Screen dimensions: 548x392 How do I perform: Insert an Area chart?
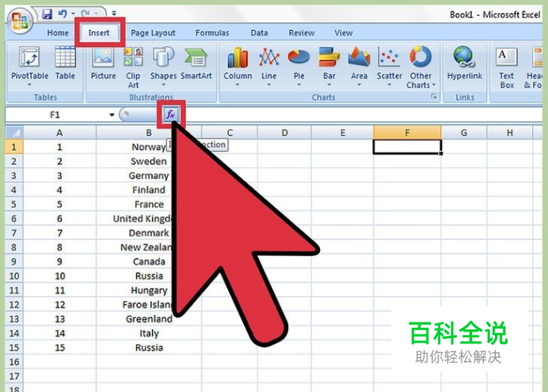coord(359,67)
